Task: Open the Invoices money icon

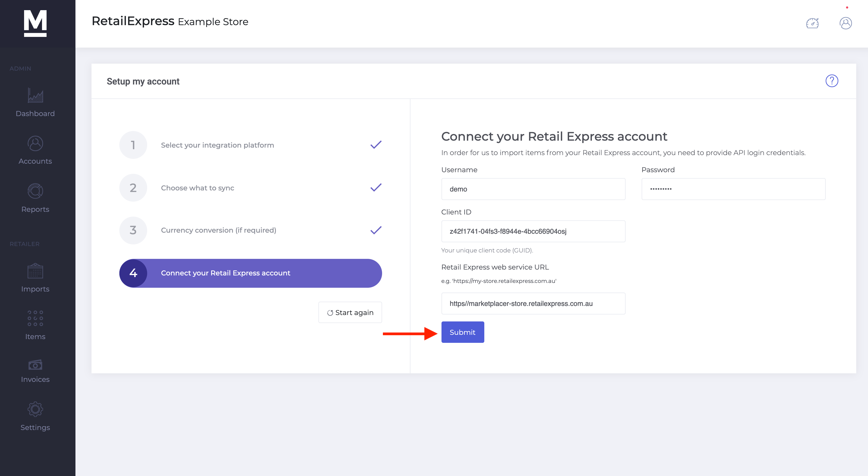Action: (35, 364)
